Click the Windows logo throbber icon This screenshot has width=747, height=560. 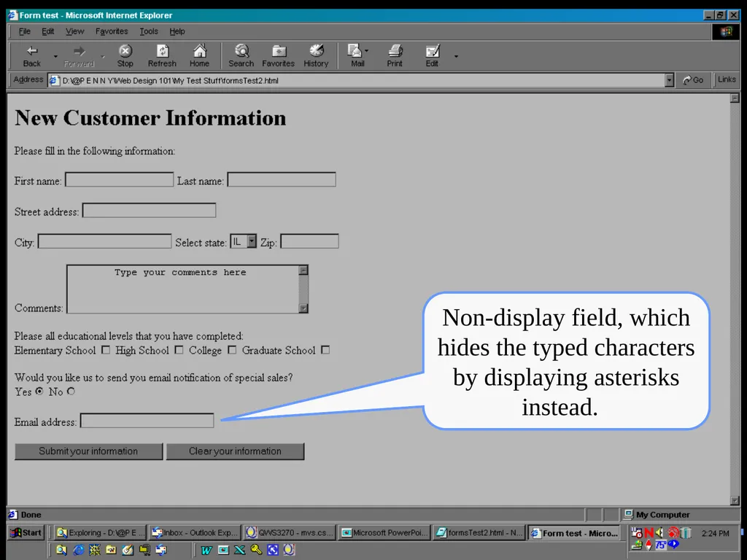[726, 32]
